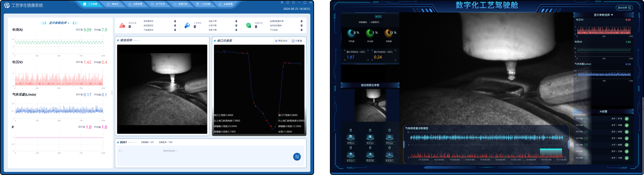Click the red 规范异常 warning triangle icon
Viewport: 644px width, 175px height.
122,25
